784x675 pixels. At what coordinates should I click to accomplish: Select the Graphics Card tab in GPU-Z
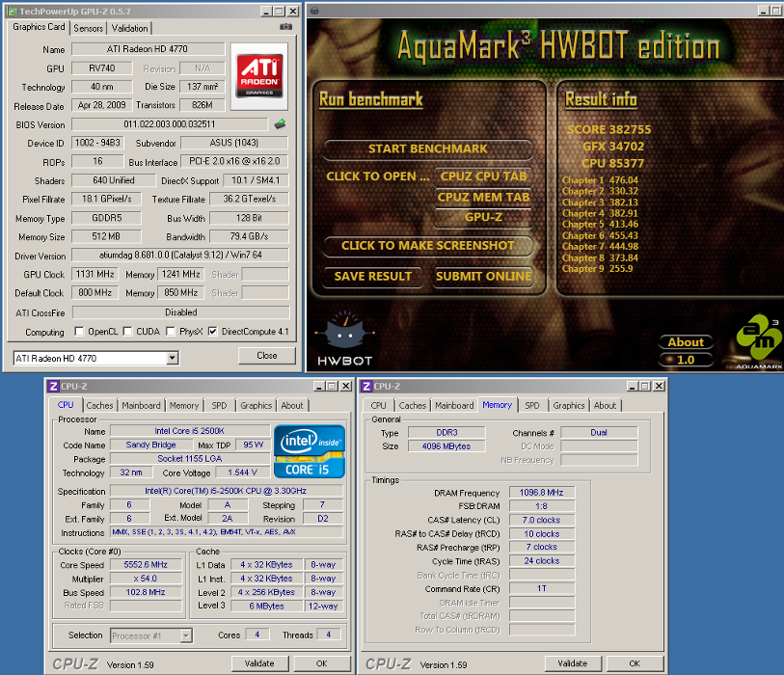point(39,27)
